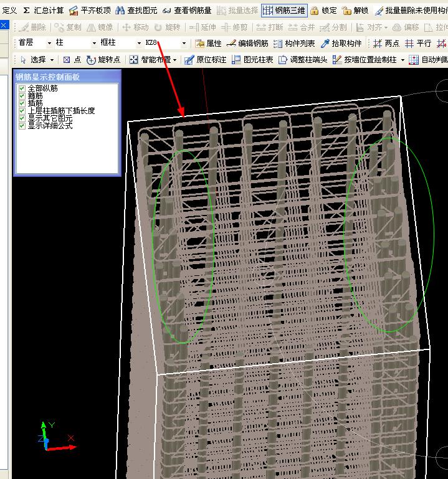Toggle the 钢筋三维 (rebar 3D) view

(284, 11)
